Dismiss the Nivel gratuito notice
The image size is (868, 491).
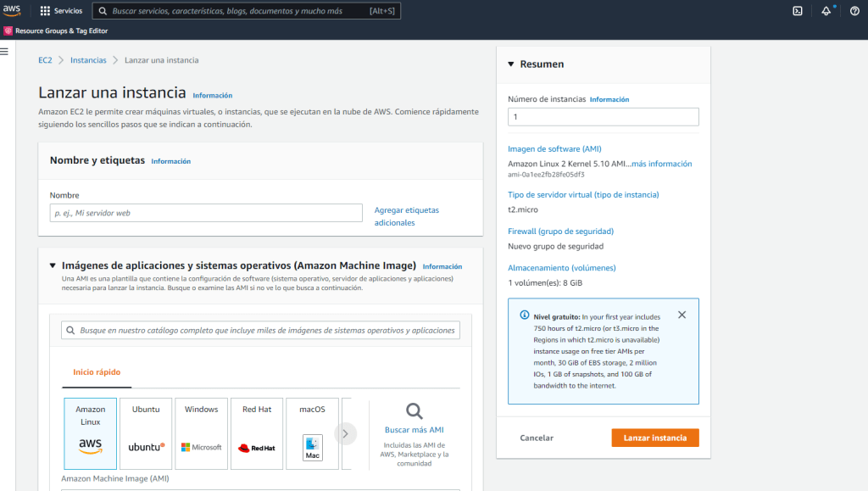coord(682,315)
